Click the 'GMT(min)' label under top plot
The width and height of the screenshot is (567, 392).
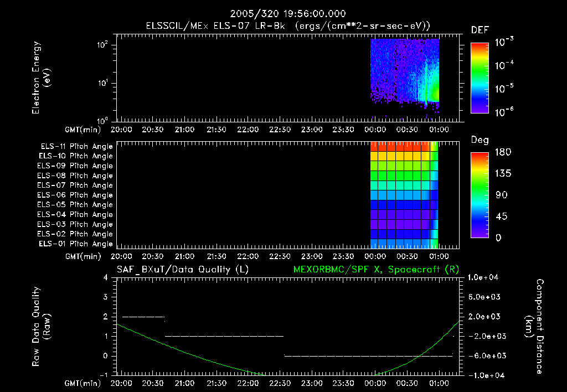pyautogui.click(x=83, y=130)
